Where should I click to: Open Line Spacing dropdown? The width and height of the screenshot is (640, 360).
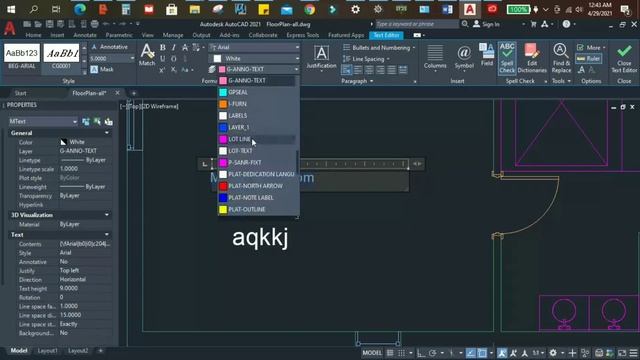(366, 59)
